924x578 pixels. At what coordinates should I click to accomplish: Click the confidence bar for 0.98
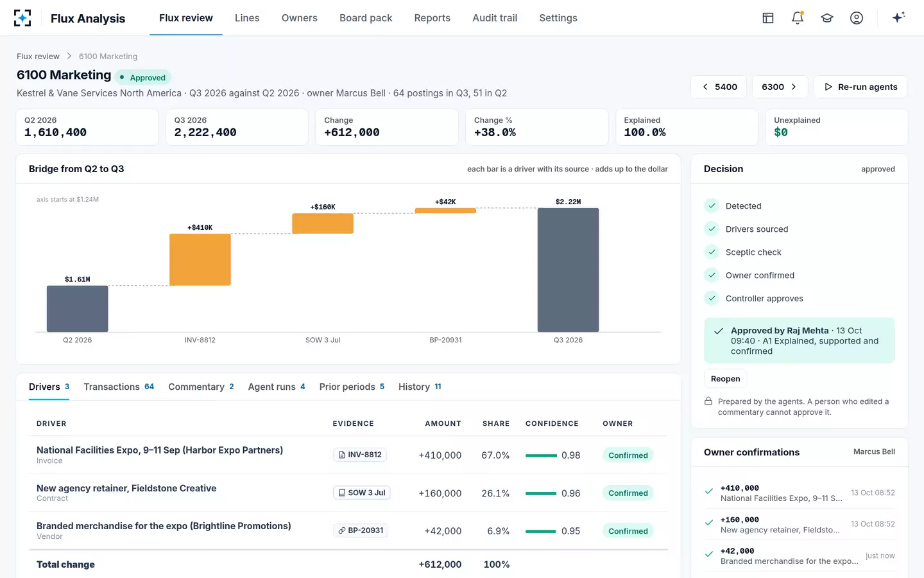coord(541,455)
